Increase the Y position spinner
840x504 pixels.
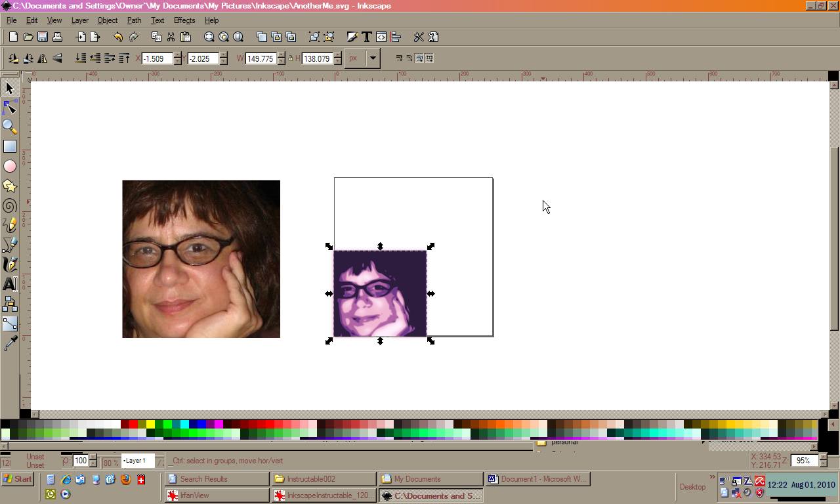tap(224, 55)
